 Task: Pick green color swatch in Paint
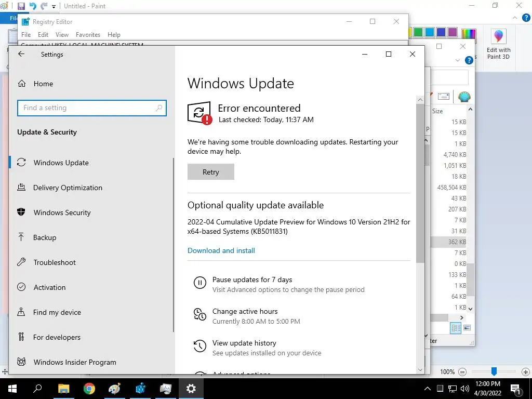418,32
